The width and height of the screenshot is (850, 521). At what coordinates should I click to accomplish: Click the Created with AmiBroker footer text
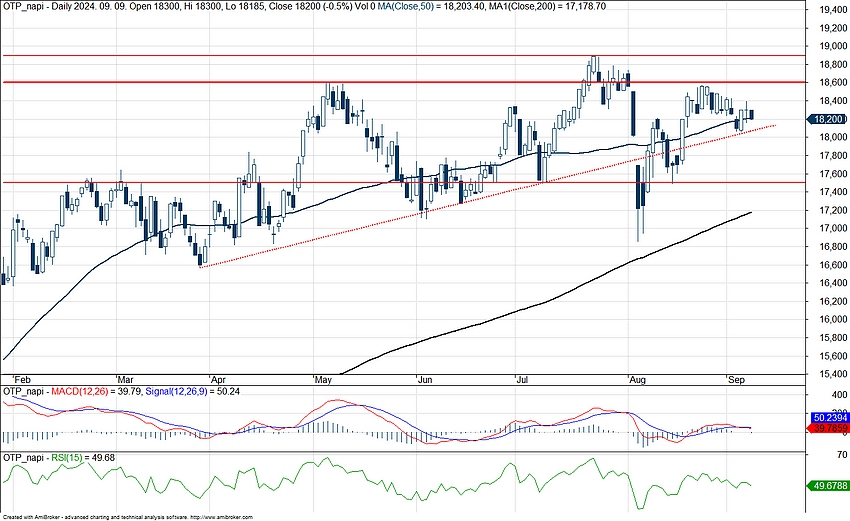[x=128, y=517]
